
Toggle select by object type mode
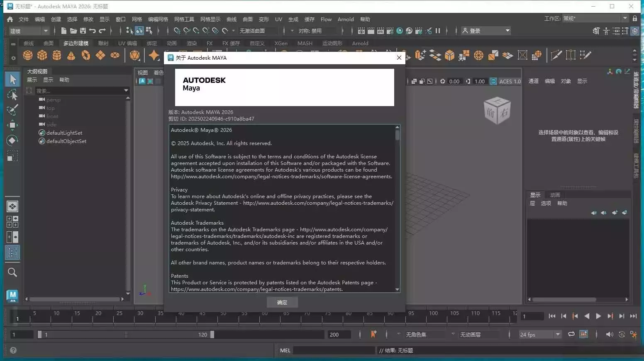[x=139, y=31]
